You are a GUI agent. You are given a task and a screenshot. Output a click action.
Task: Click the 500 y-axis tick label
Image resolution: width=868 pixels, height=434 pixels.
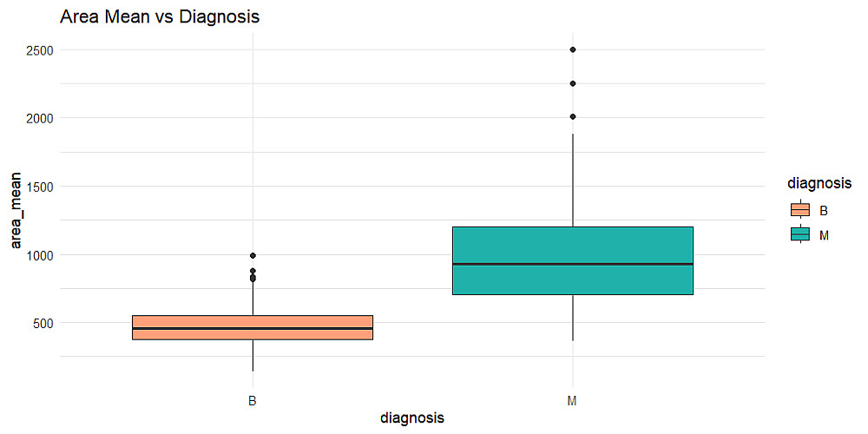(x=43, y=324)
